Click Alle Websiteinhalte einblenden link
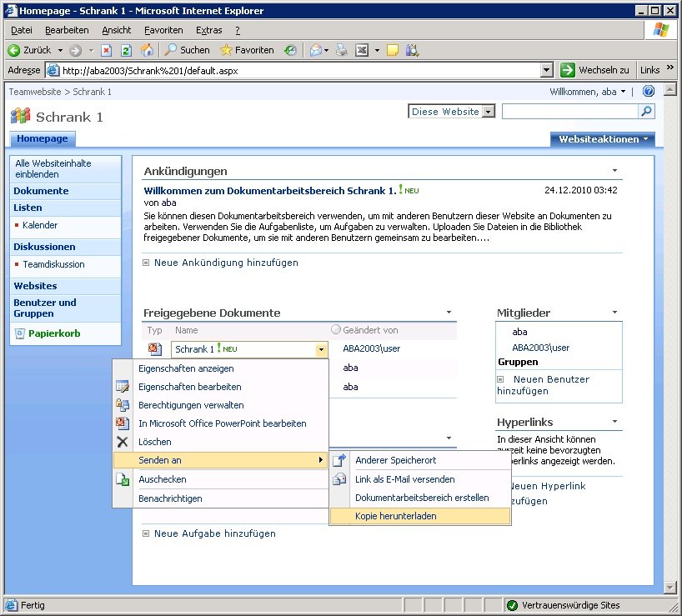The image size is (682, 616). coord(53,168)
